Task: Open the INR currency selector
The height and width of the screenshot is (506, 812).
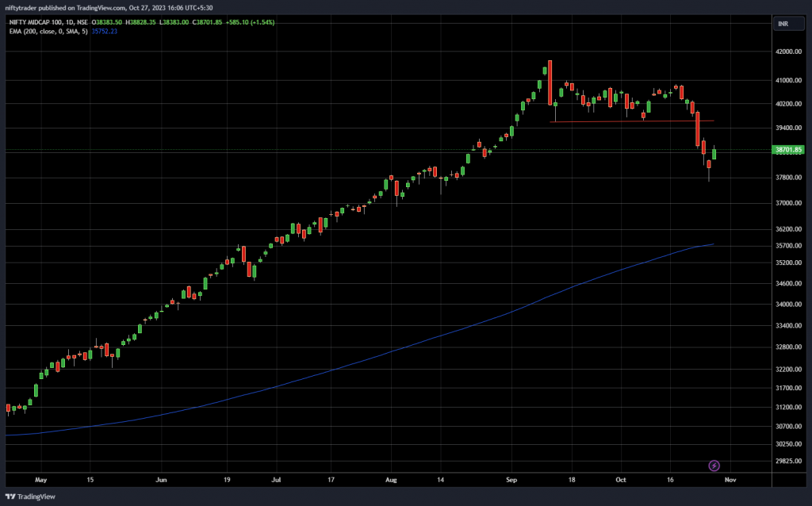Action: 789,24
